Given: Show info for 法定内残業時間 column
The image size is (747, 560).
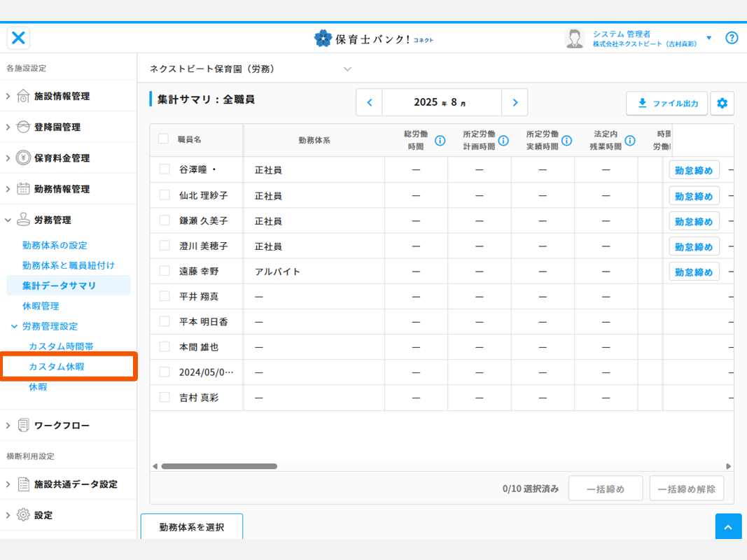Looking at the screenshot, I should pos(630,141).
